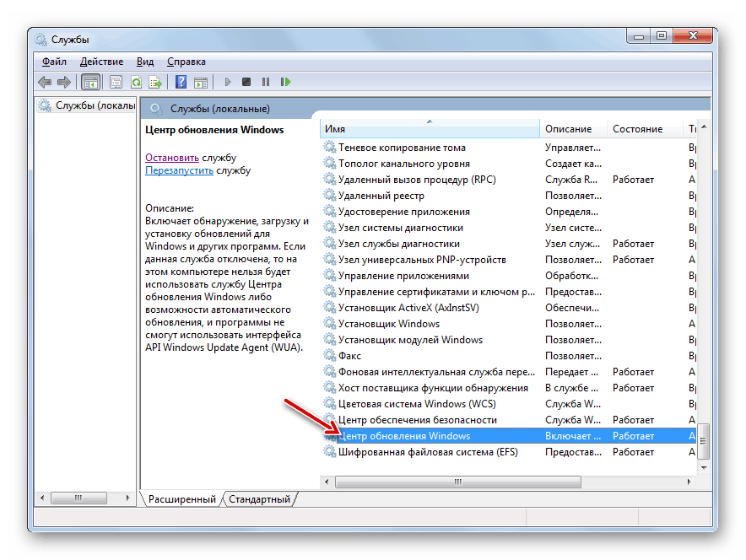Pause the service with the pause icon
Viewport: 746px width, 560px height.
(267, 82)
